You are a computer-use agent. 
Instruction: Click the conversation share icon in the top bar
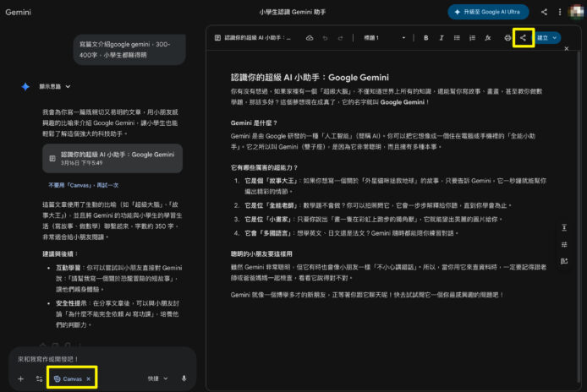pyautogui.click(x=544, y=12)
